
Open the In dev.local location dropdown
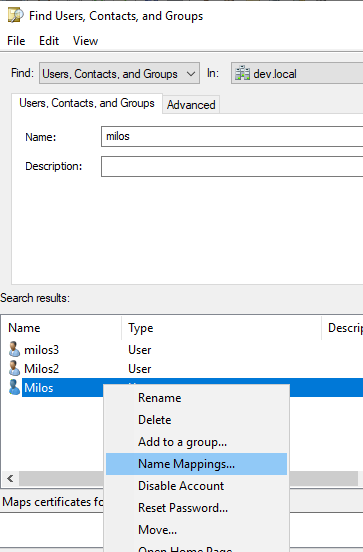pos(297,73)
